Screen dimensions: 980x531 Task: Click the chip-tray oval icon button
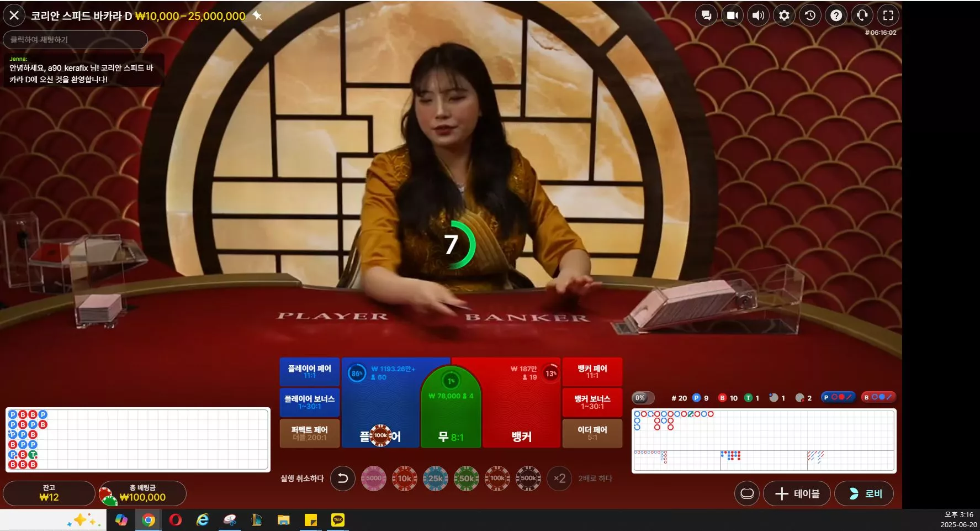point(747,493)
